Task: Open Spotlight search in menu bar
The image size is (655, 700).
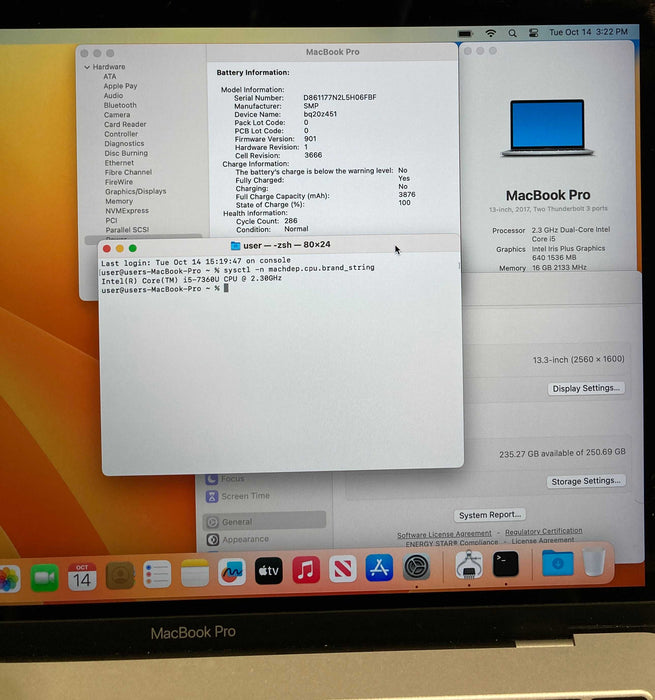Action: [512, 33]
